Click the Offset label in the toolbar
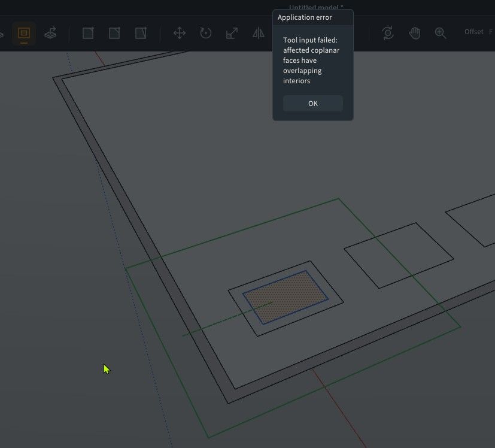The height and width of the screenshot is (448, 495). [474, 32]
